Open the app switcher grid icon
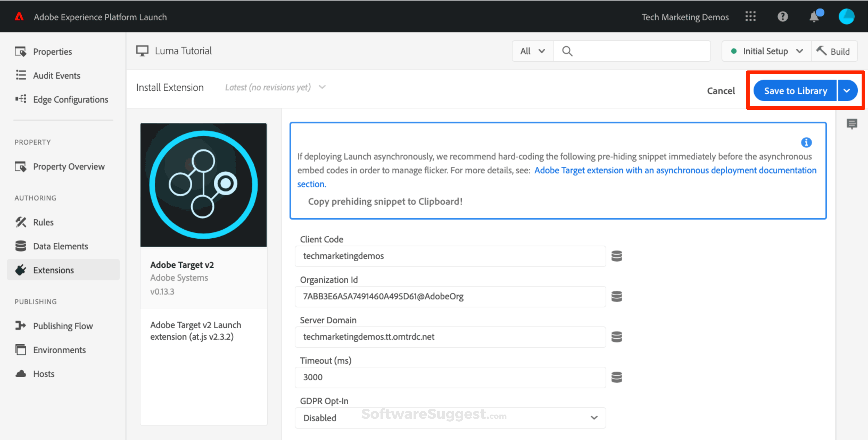 tap(750, 16)
